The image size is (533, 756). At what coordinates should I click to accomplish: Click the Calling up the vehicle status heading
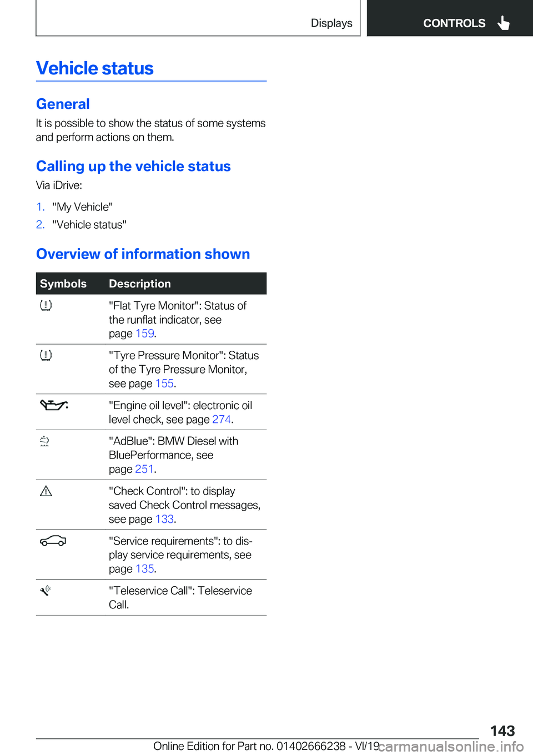[133, 167]
